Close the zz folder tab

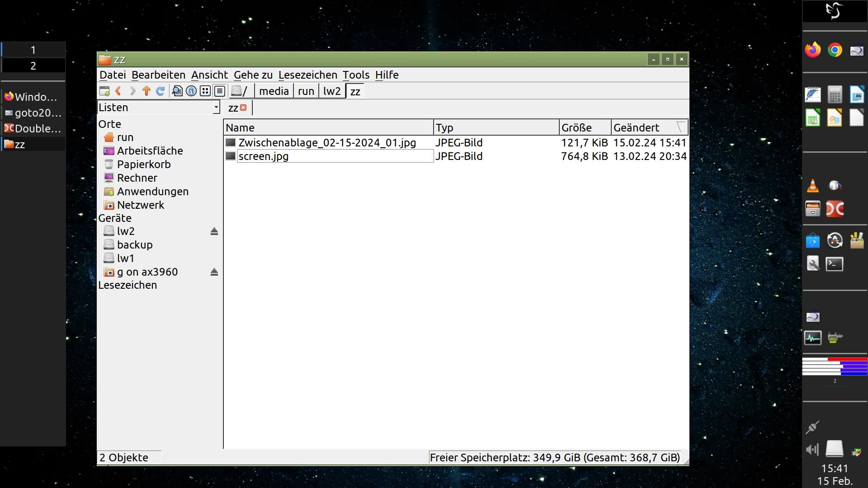click(244, 108)
